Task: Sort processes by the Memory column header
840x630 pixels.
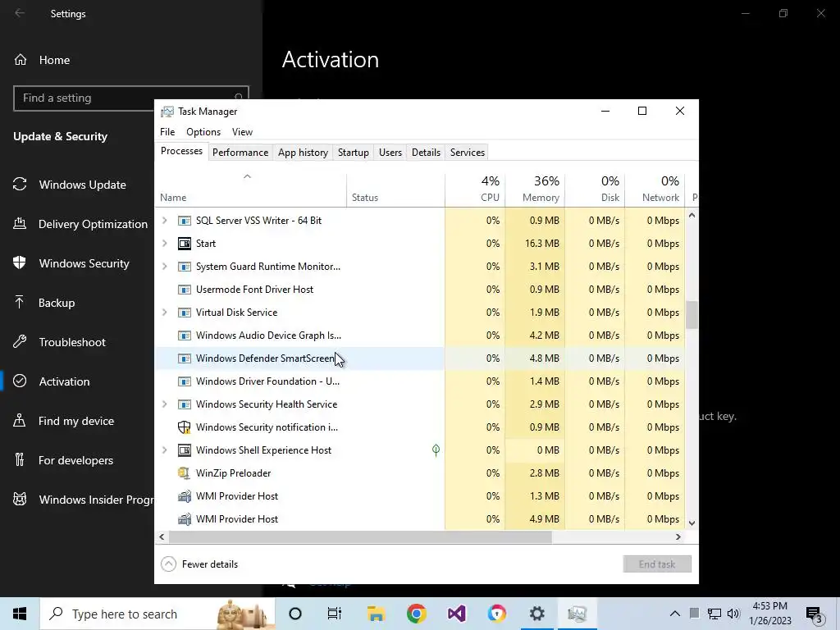Action: [x=535, y=190]
